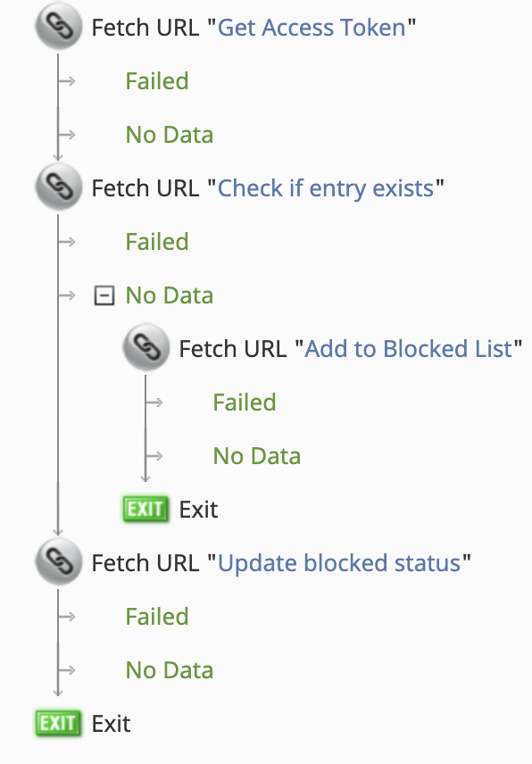Click the Get Access Token chain-link icon

58,27
